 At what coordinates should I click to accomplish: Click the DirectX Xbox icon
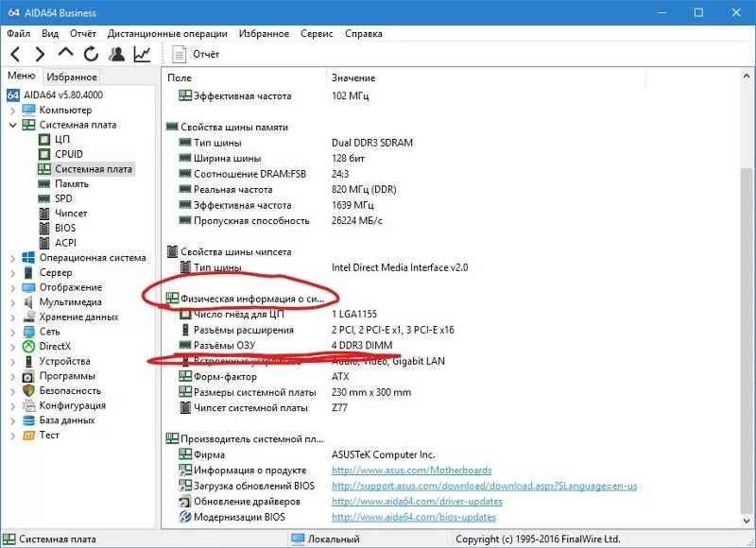click(29, 347)
